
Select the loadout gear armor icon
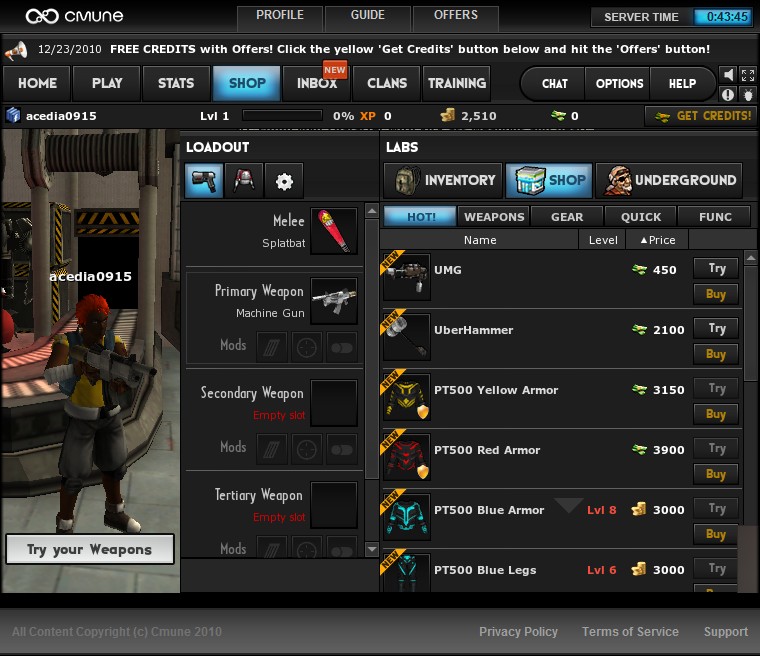tap(244, 181)
